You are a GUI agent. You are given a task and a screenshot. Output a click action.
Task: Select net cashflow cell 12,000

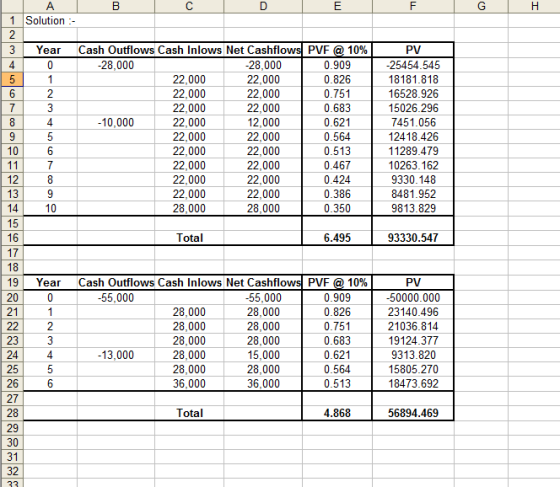pos(263,122)
